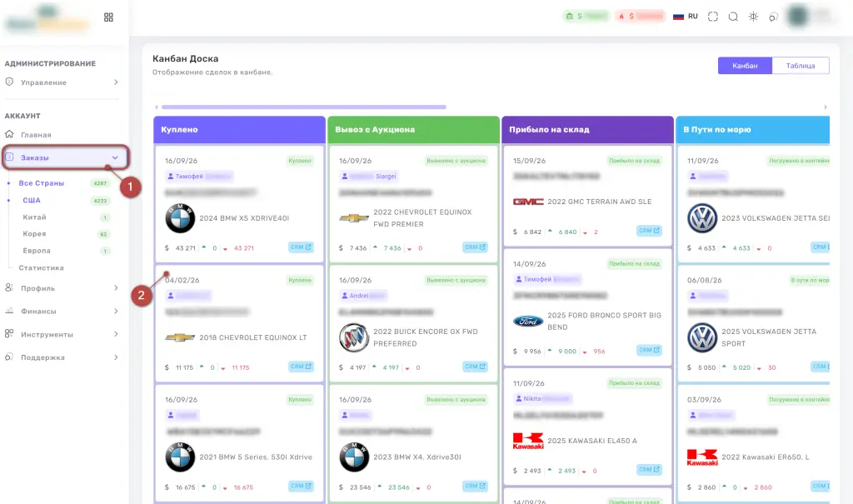Click Прибыло на склад badge on GMC card
The width and height of the screenshot is (853, 504).
[x=634, y=161]
